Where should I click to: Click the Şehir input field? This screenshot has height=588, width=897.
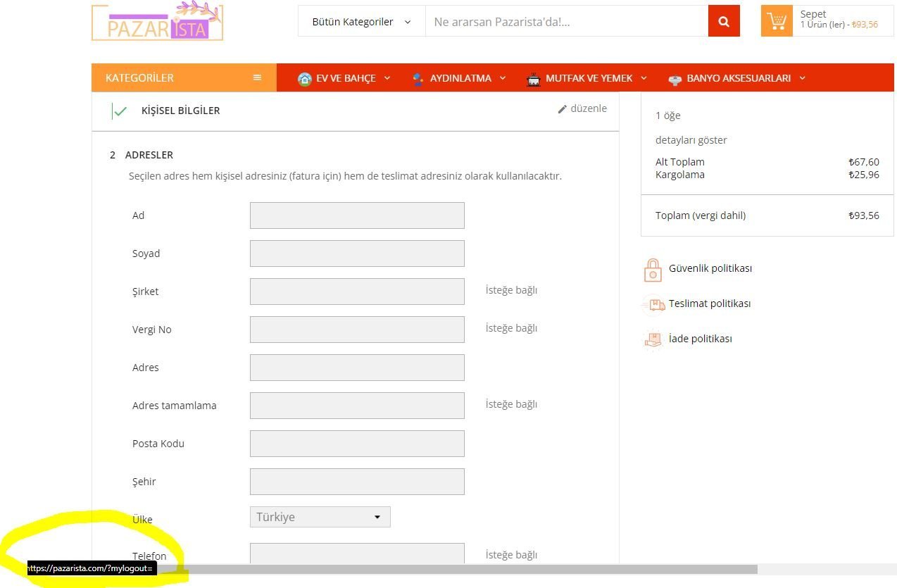(357, 482)
